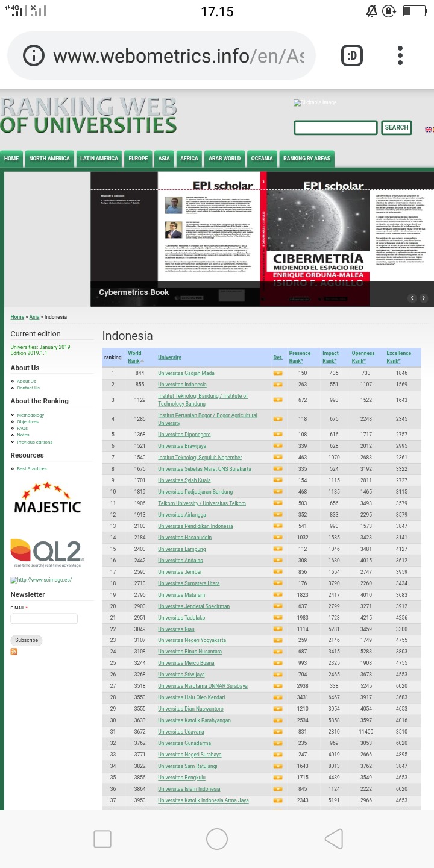Click the site search text box
This screenshot has width=434, height=868.
[x=336, y=128]
